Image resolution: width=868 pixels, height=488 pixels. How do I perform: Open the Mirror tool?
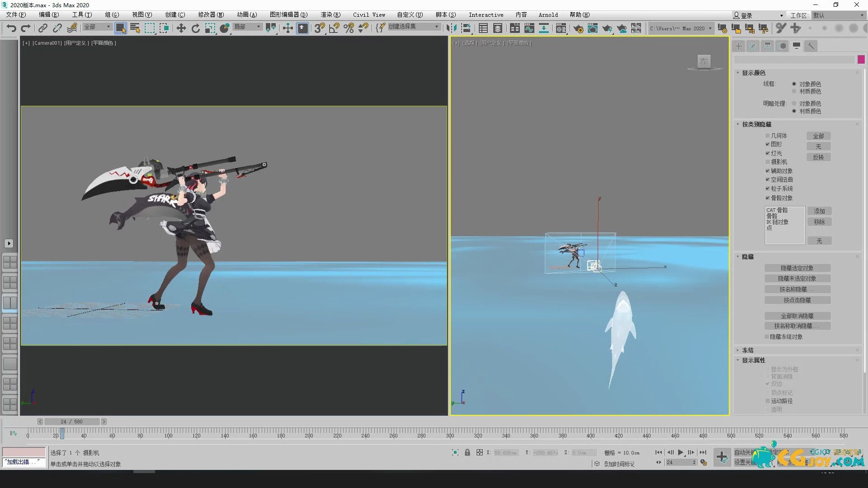451,28
